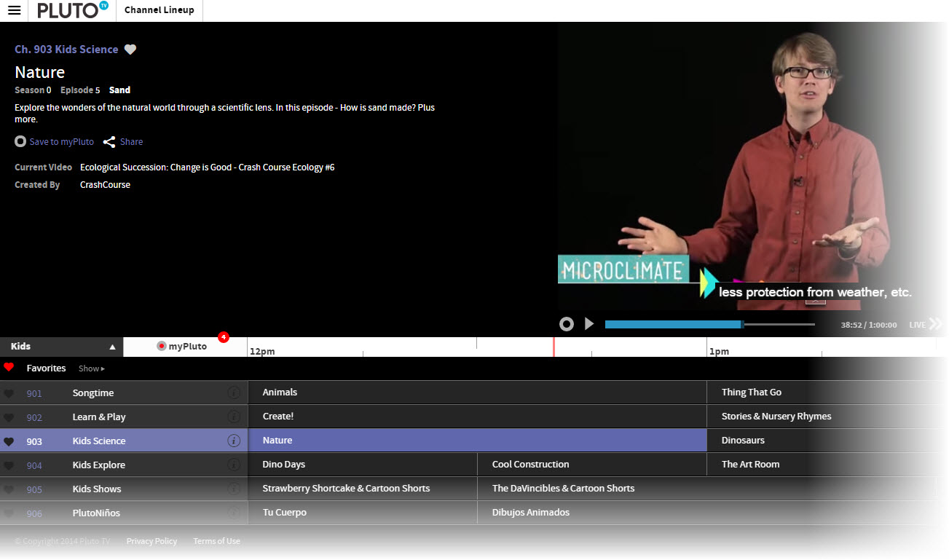The height and width of the screenshot is (560, 949).
Task: Click the Share icon
Action: (x=109, y=142)
